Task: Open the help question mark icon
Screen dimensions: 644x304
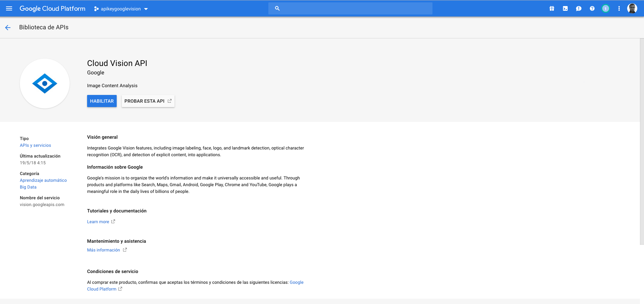Action: tap(592, 8)
